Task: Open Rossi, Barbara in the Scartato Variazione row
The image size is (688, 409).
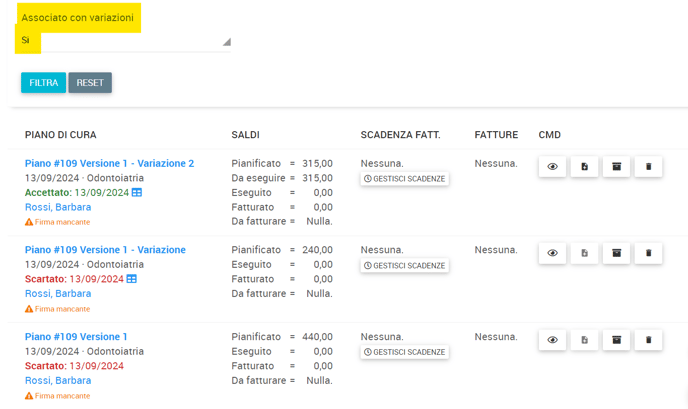Action: tap(58, 294)
